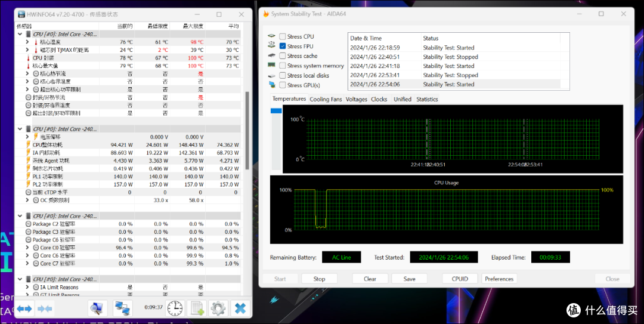The height and width of the screenshot is (324, 644).
Task: Click the RAM icon beside Stress system memory
Action: (x=271, y=65)
